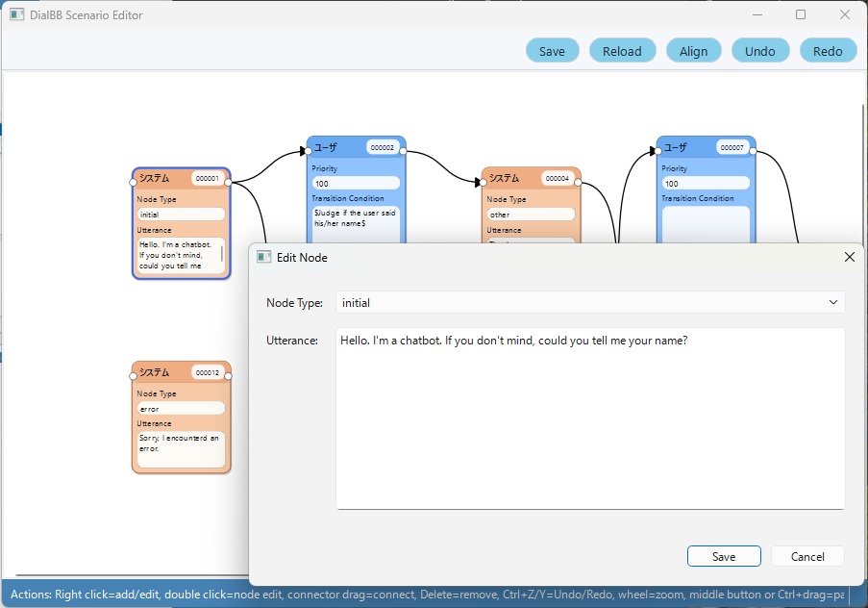Click the 'initial' node type field on node 000001

181,215
